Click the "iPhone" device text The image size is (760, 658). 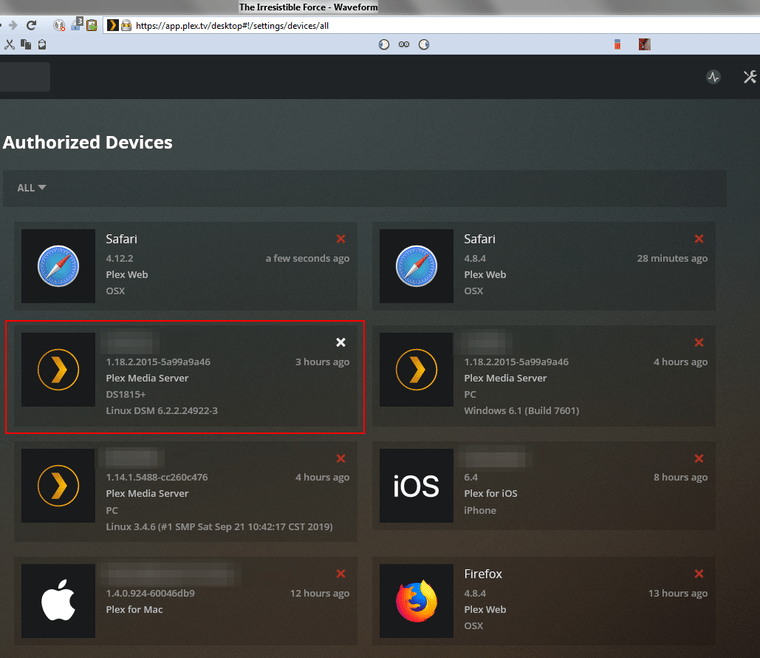tap(480, 510)
